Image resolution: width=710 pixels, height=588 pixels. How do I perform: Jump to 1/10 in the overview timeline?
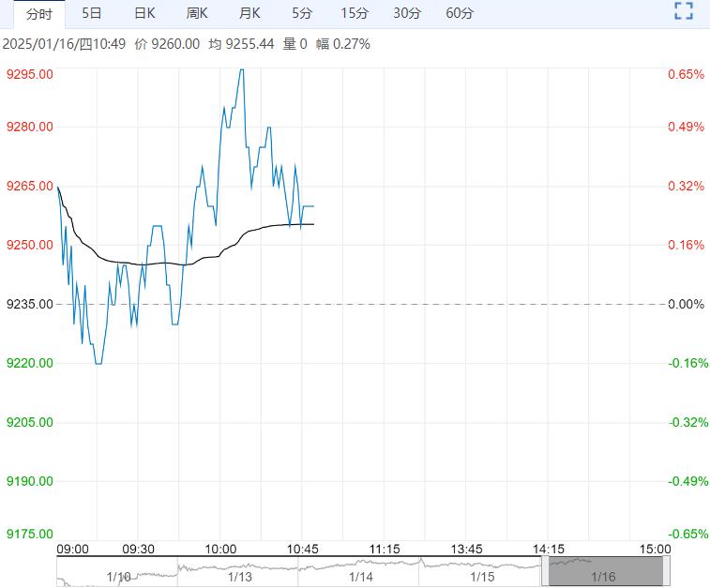click(x=119, y=577)
